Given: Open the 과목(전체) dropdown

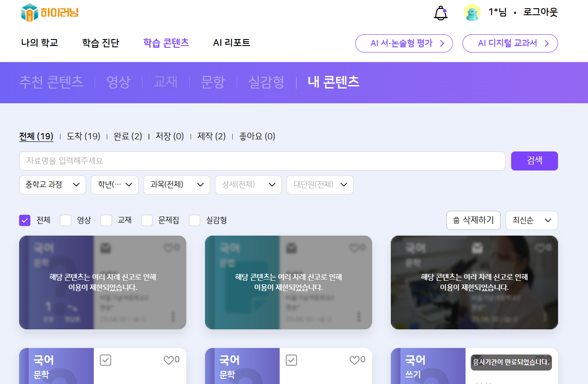Looking at the screenshot, I should [x=177, y=185].
